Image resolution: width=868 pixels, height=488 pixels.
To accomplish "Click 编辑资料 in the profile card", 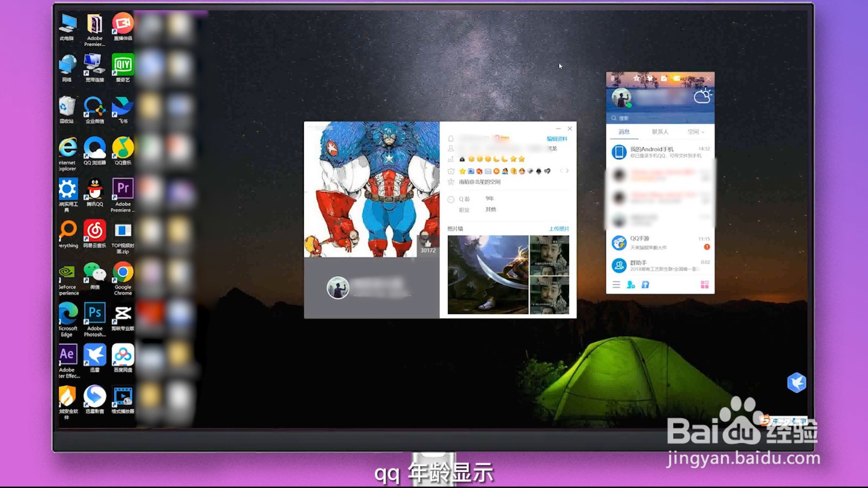I will click(557, 139).
